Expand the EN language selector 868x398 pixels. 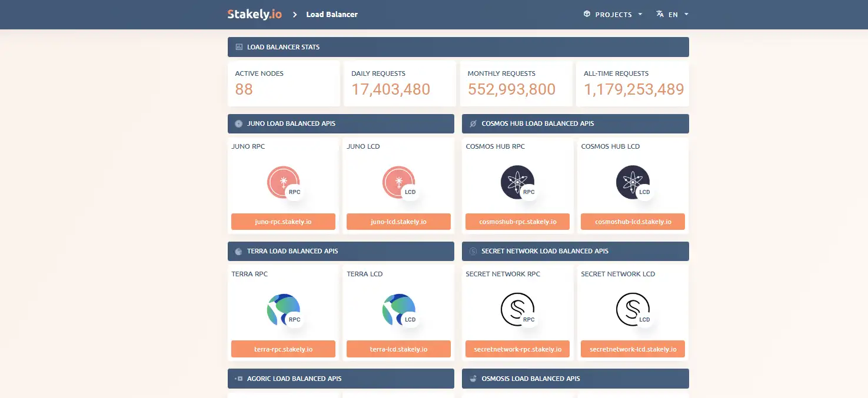coord(673,14)
